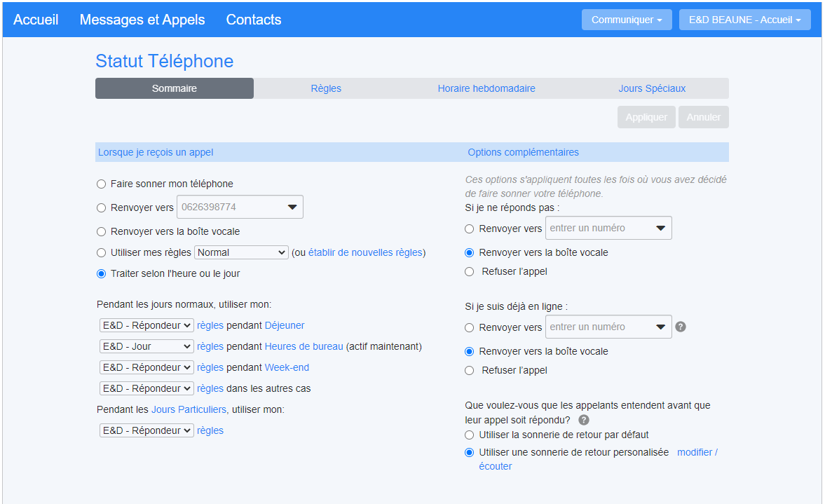Select 'Refuser l'appel' under Si je ne réponds pas
The image size is (825, 504).
click(x=470, y=271)
